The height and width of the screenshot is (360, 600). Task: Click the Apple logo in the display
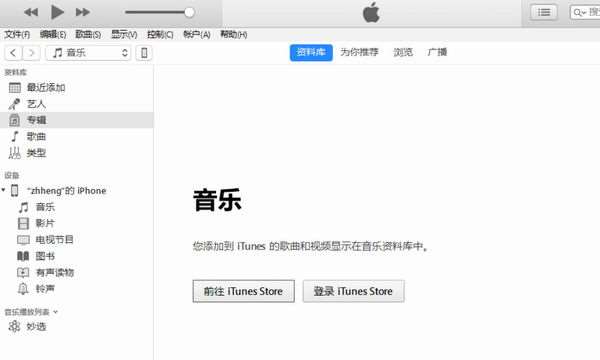371,12
